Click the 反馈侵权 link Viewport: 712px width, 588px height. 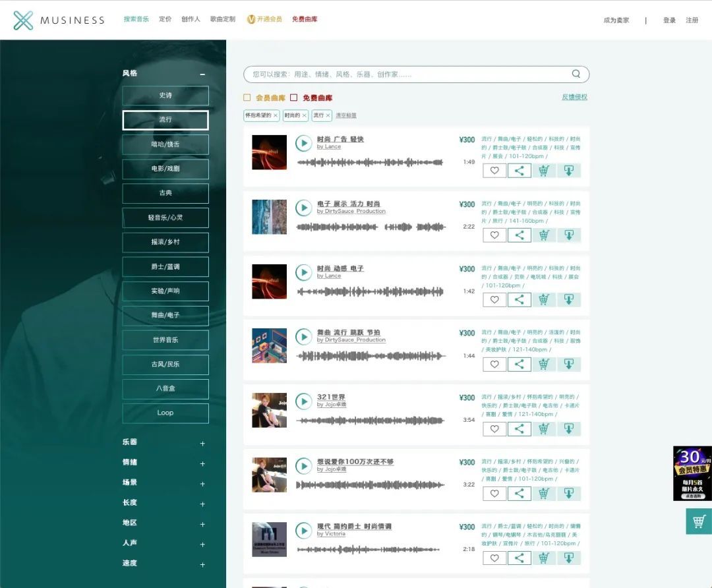(574, 97)
